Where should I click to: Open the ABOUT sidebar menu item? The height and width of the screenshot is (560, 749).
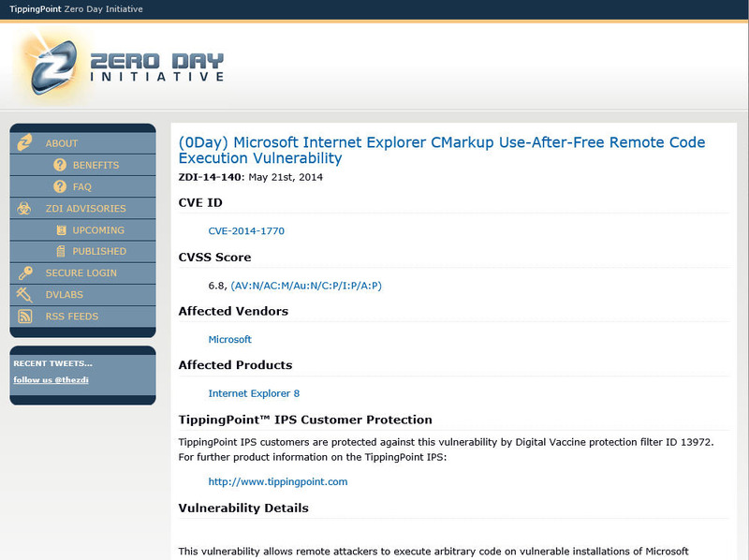point(62,143)
